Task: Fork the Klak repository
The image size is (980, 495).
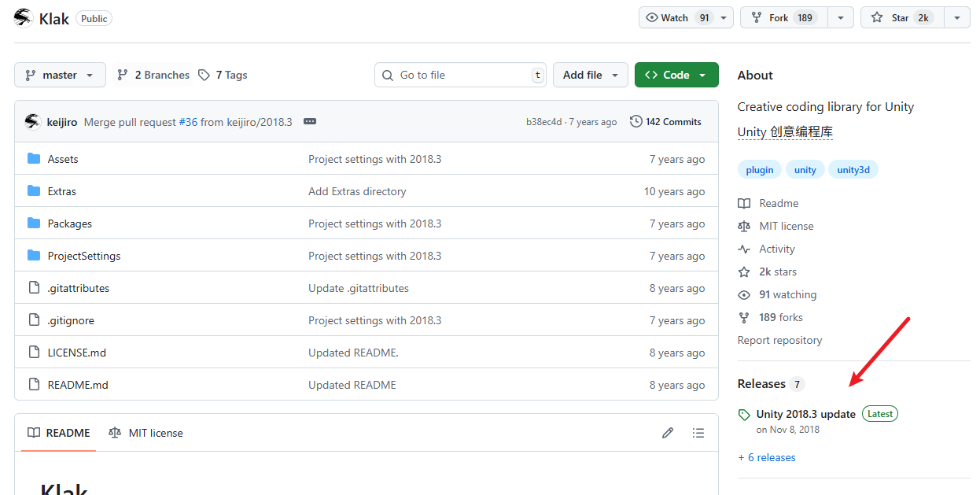Action: tap(784, 17)
